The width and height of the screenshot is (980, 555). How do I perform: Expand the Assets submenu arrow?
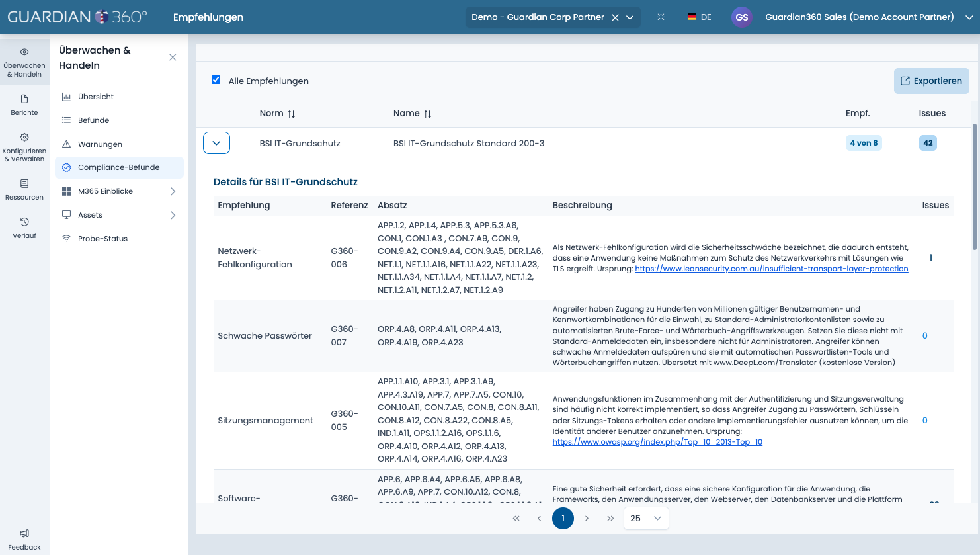173,215
